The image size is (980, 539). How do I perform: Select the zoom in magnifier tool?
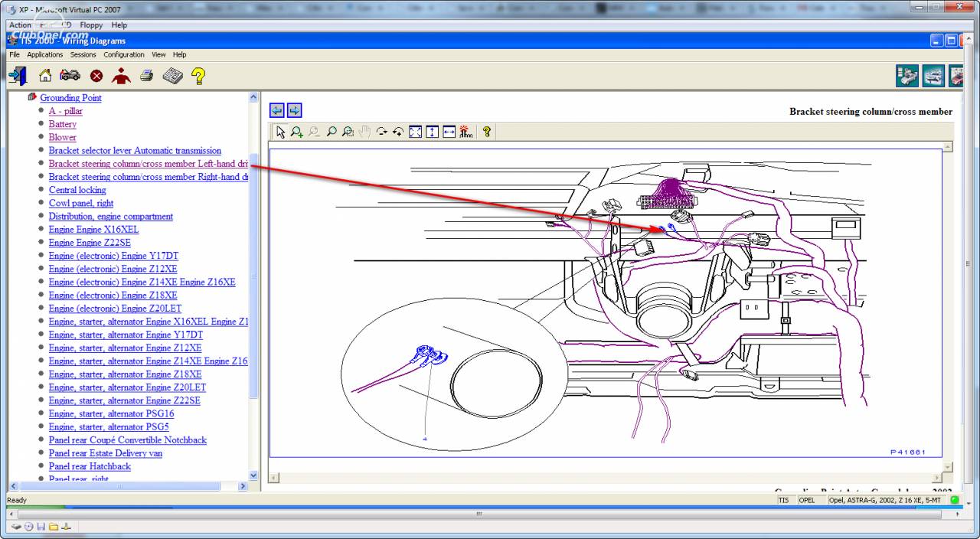tap(297, 132)
